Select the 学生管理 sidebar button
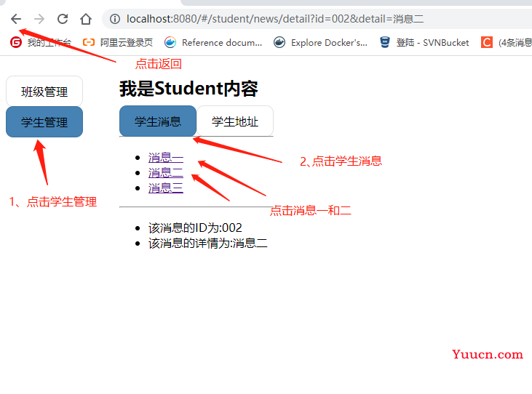 (44, 122)
